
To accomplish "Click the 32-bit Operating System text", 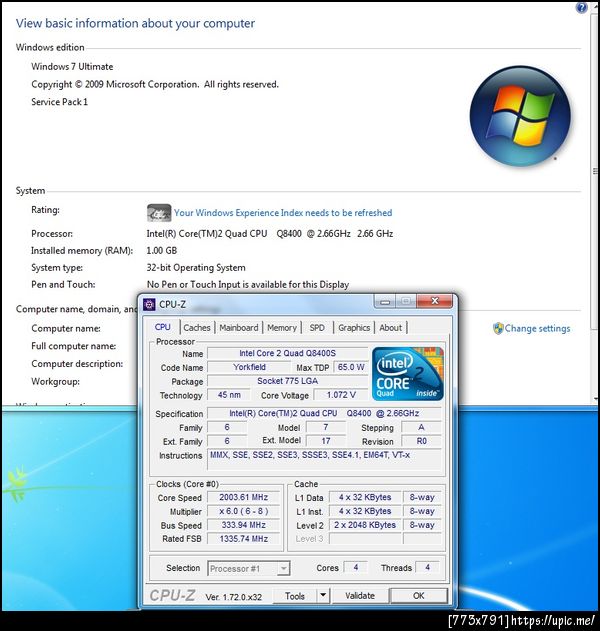I will pos(196,268).
